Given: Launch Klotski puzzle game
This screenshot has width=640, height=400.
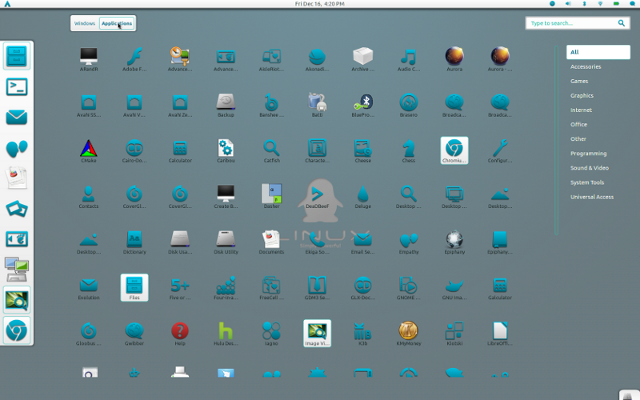Looking at the screenshot, I should click(454, 333).
